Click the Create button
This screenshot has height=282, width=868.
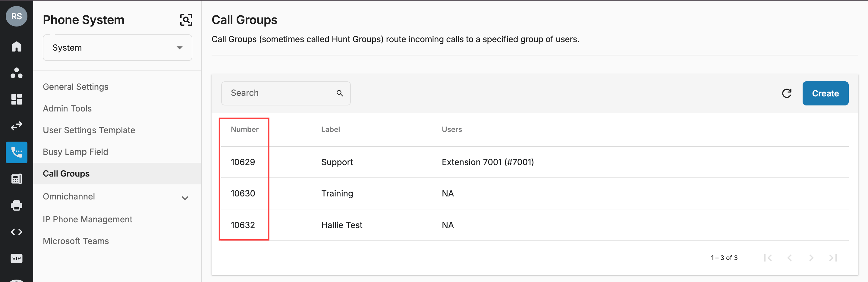click(x=825, y=93)
